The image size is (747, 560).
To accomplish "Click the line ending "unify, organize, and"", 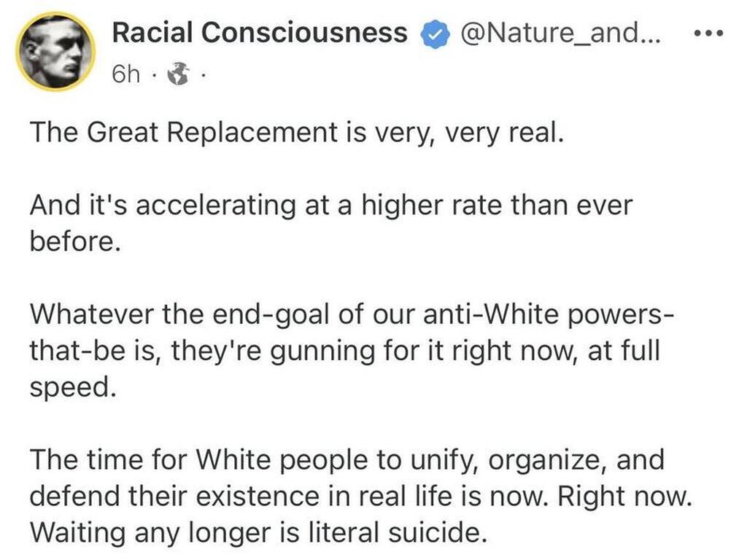I will point(347,460).
